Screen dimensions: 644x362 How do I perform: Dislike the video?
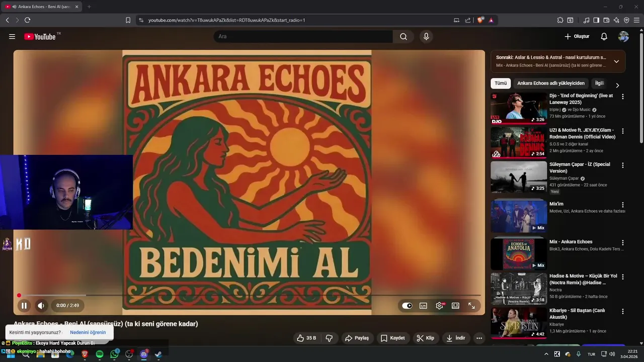point(329,338)
